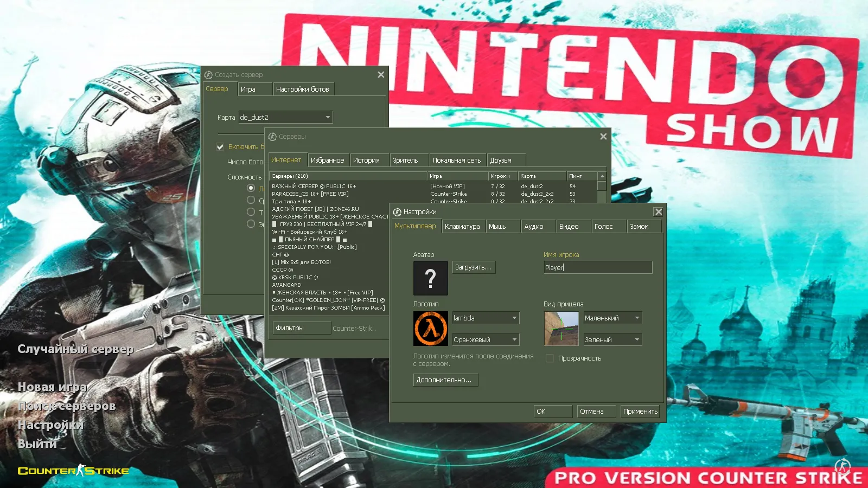Open the Локальная сеть tab

[x=457, y=159]
